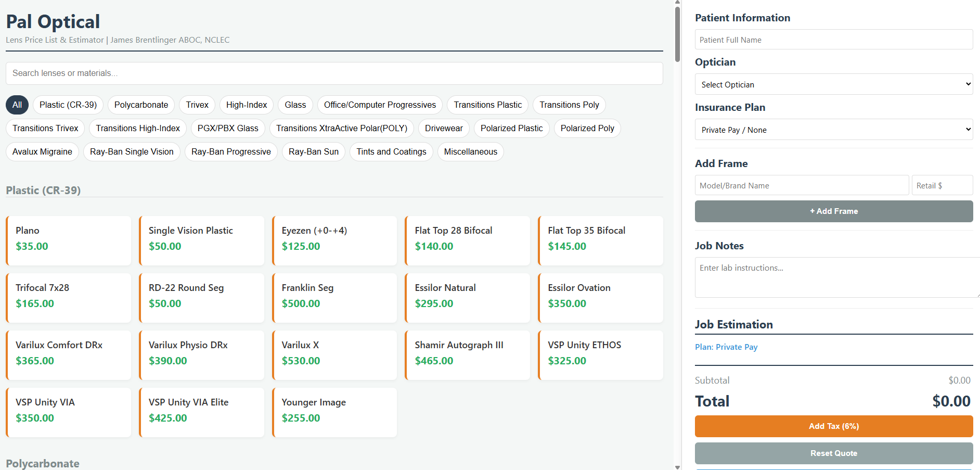Click the Plan: Private Pay link
This screenshot has height=470, width=980.
[x=726, y=347]
